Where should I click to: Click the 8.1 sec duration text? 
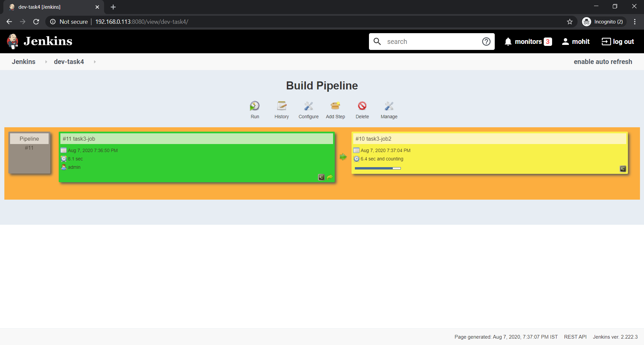tap(75, 159)
